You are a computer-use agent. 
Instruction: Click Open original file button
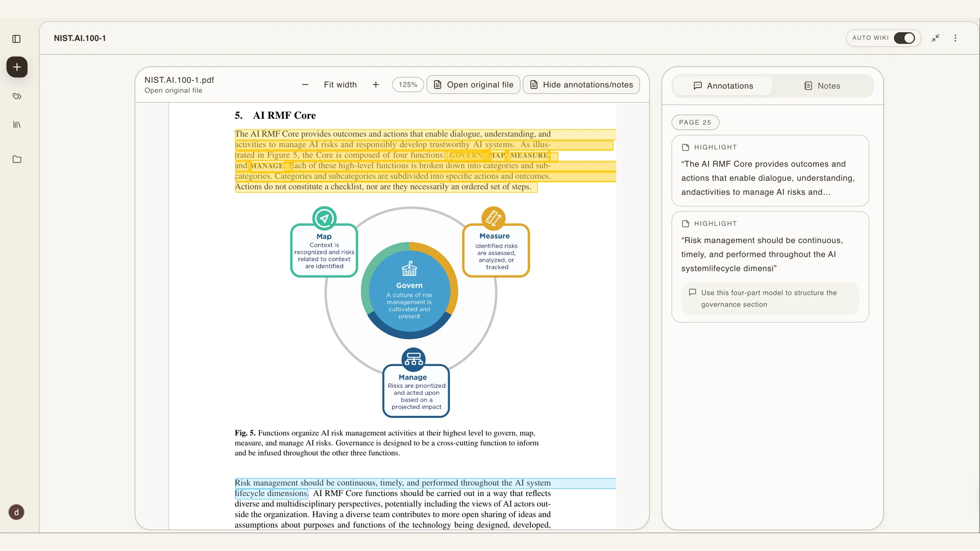[x=474, y=85]
